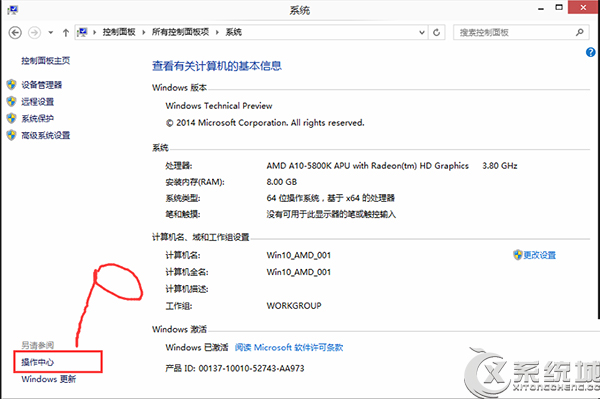The height and width of the screenshot is (399, 600).
Task: Select Windows Technical Preview text
Action: point(219,106)
